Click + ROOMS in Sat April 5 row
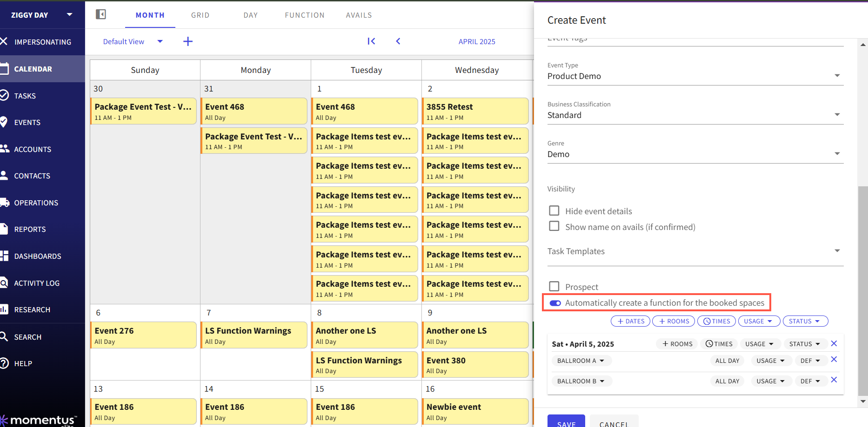 [x=677, y=344]
